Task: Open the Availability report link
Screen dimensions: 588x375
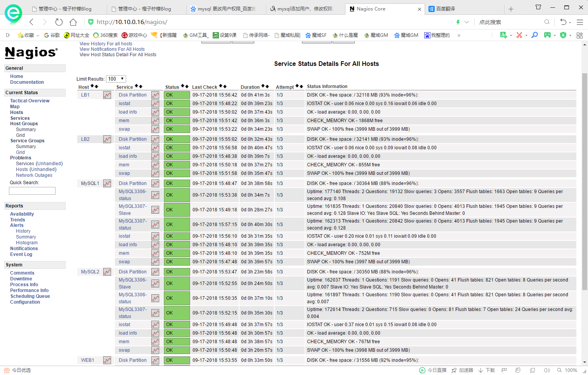Action: (22, 214)
